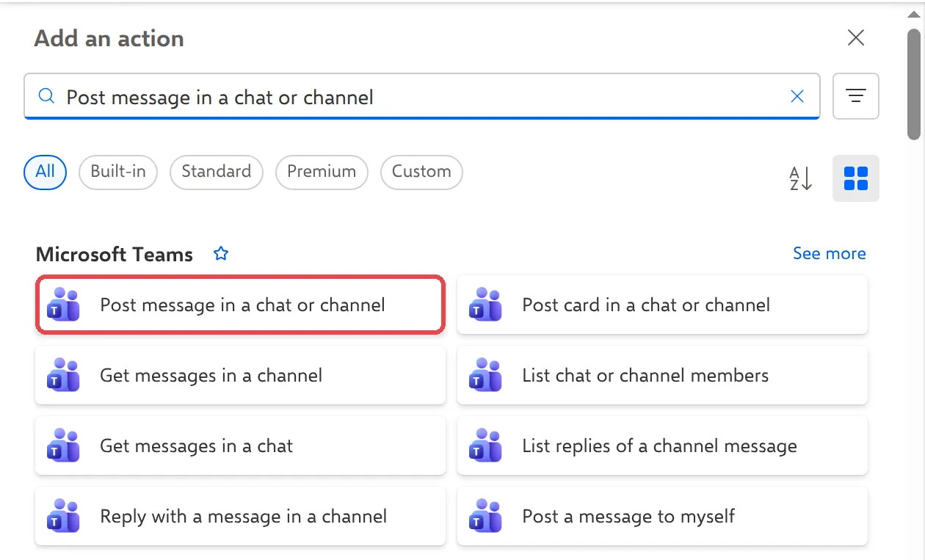Choose Get messages in a channel
925x560 pixels.
[x=240, y=375]
